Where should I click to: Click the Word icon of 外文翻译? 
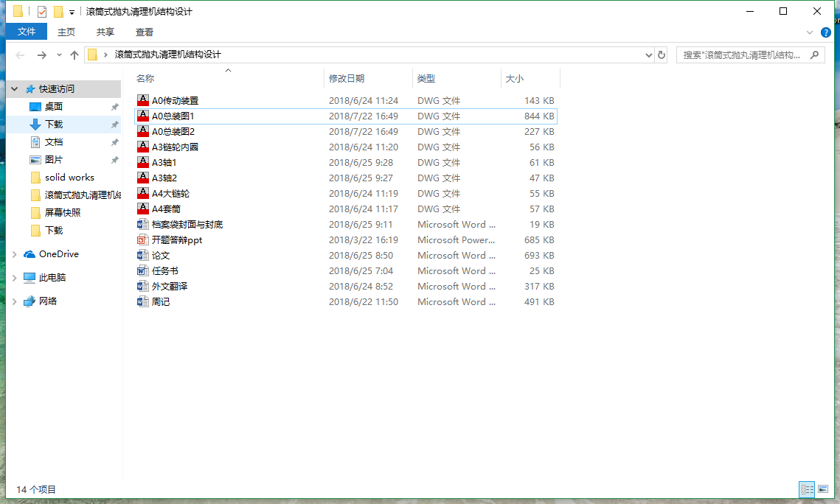coord(142,286)
